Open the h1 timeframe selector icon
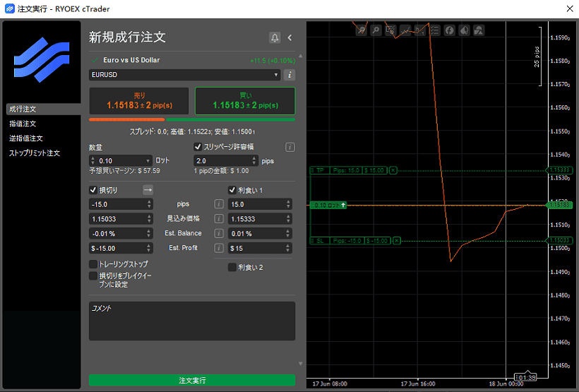Viewport: 579px width, 392px height. (420, 30)
